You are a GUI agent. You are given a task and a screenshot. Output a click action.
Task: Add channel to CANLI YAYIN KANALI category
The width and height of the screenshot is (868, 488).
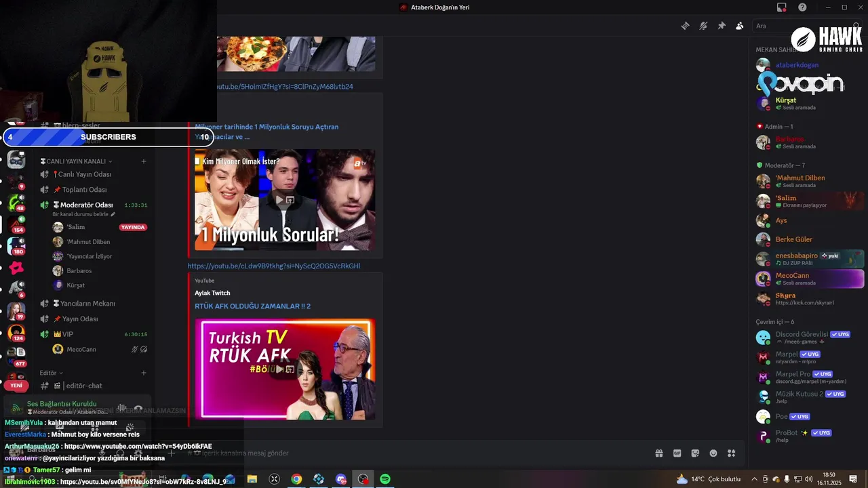pyautogui.click(x=144, y=161)
